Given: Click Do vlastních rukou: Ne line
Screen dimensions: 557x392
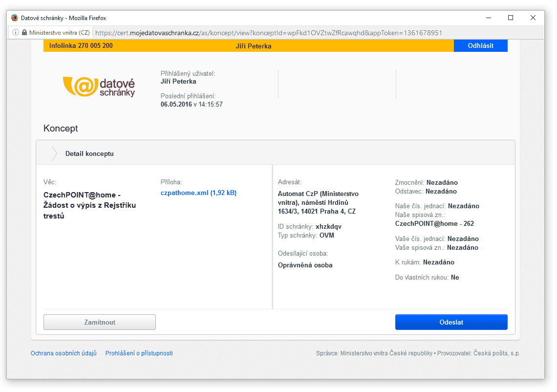Looking at the screenshot, I should pyautogui.click(x=427, y=278).
